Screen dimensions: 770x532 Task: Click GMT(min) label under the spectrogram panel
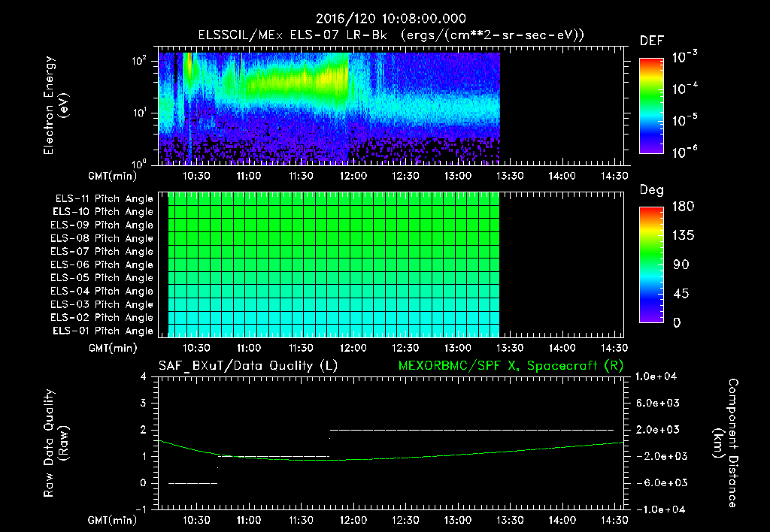coord(113,176)
